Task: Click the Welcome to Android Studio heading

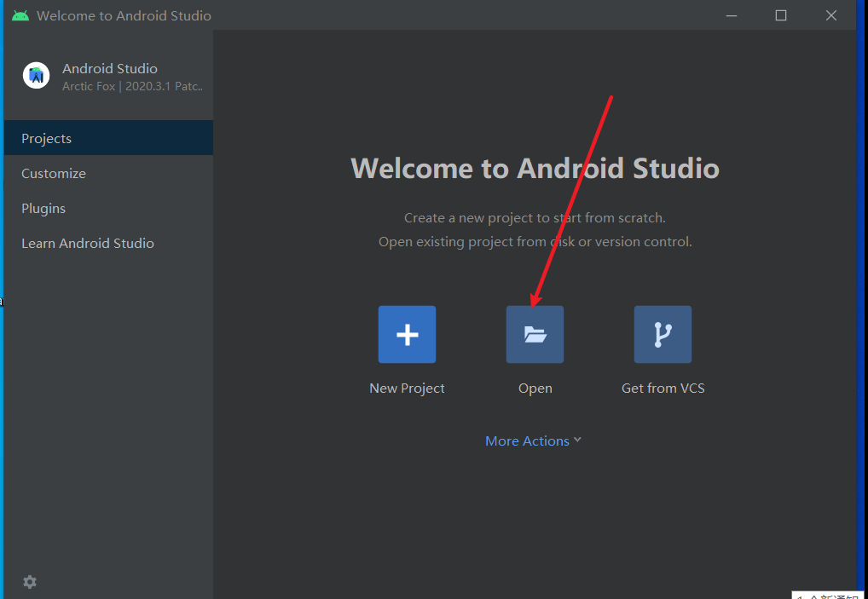Action: 535,168
